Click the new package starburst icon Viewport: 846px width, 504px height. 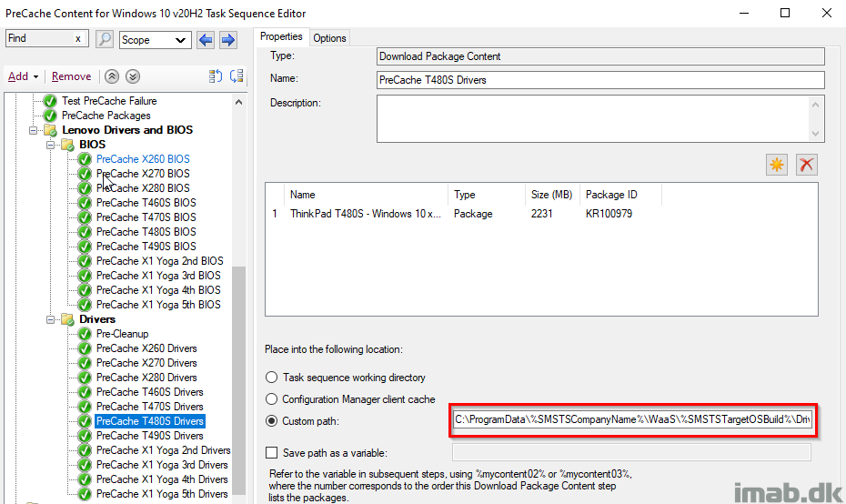click(777, 165)
